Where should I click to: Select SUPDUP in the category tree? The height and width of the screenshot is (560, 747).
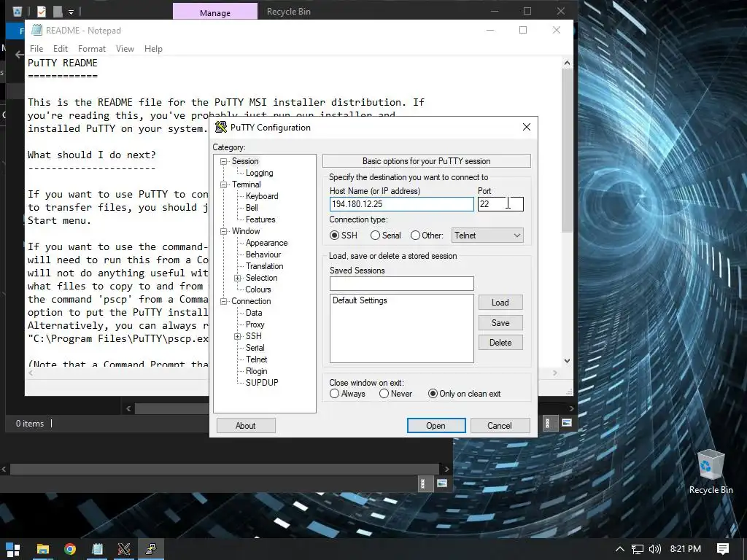coord(262,383)
